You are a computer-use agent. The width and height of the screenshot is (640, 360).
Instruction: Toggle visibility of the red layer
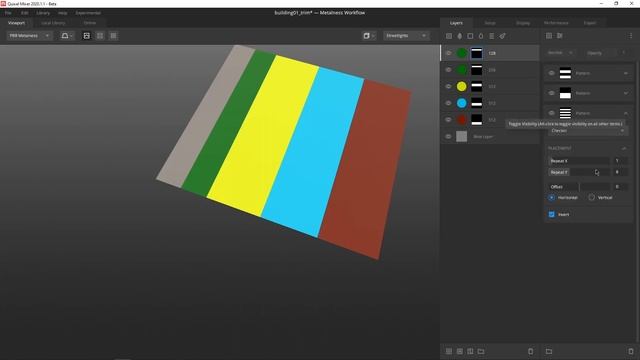tap(449, 120)
